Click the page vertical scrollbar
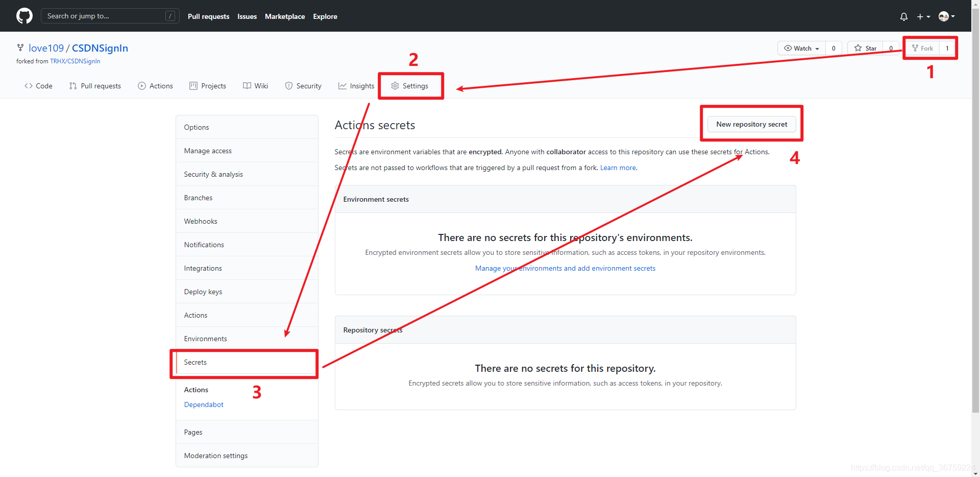Screen dimensions: 980x477 click(975, 209)
